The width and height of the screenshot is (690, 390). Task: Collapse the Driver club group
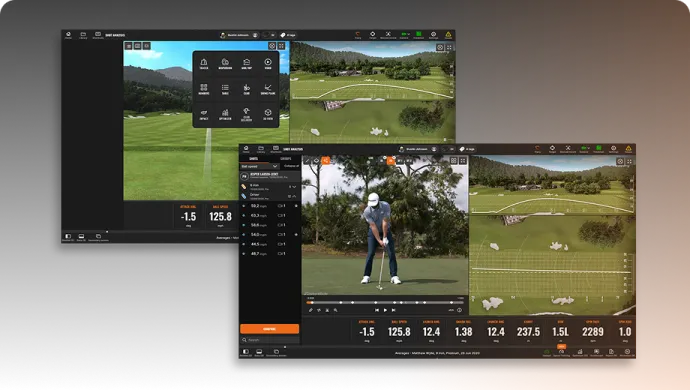click(x=294, y=196)
